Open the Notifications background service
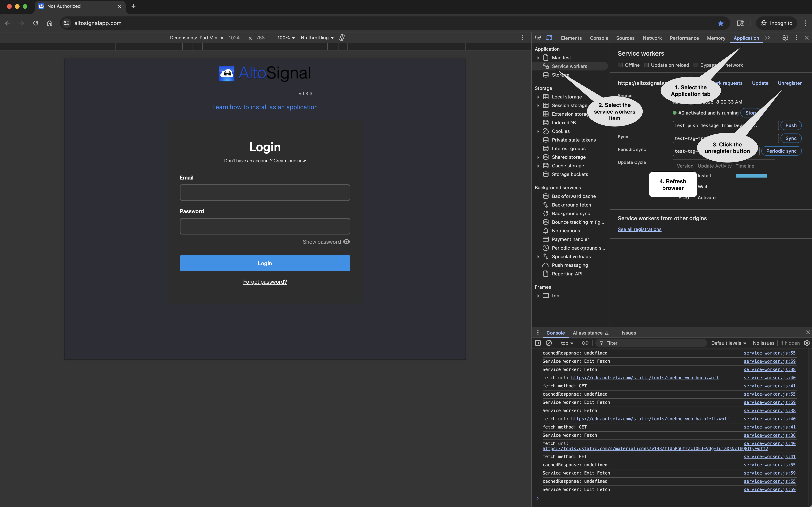This screenshot has width=812, height=507. [566, 231]
